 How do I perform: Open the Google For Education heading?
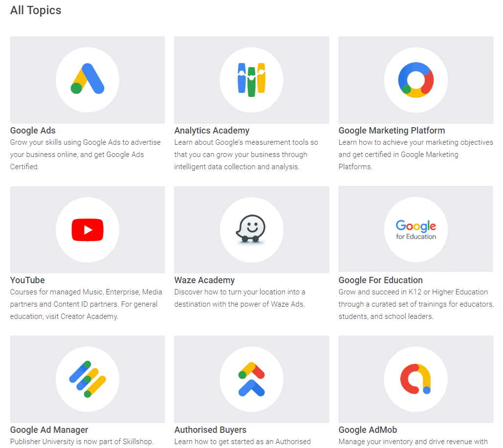380,280
